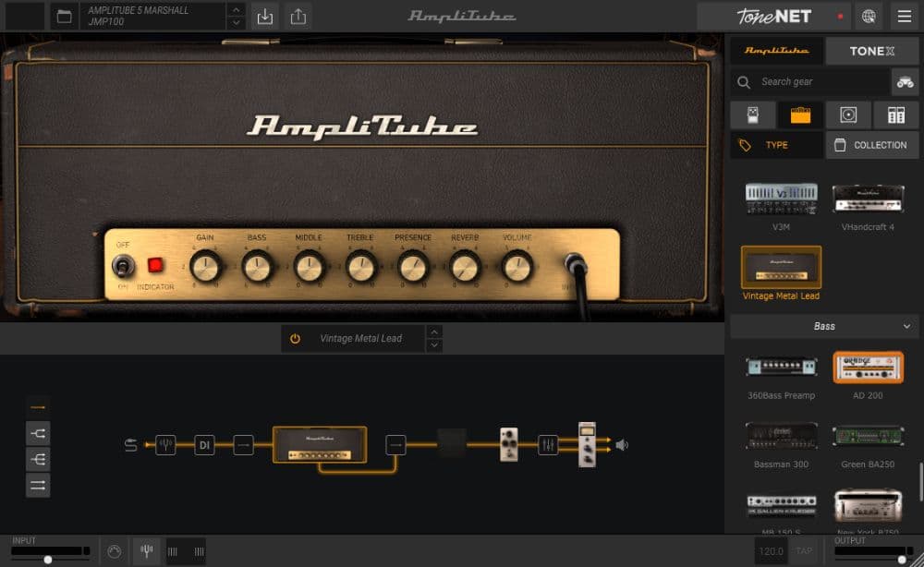Click the ToneNET red status dot
The width and height of the screenshot is (924, 567).
(x=840, y=17)
